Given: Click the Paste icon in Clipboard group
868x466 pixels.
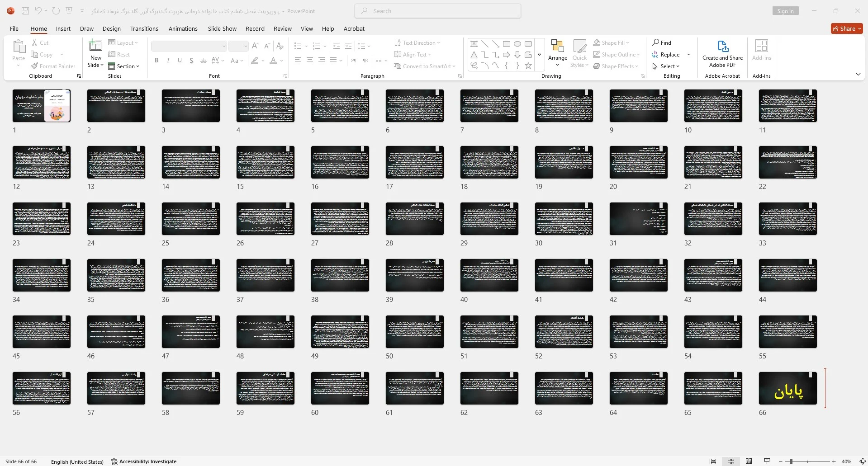Looking at the screenshot, I should 19,47.
